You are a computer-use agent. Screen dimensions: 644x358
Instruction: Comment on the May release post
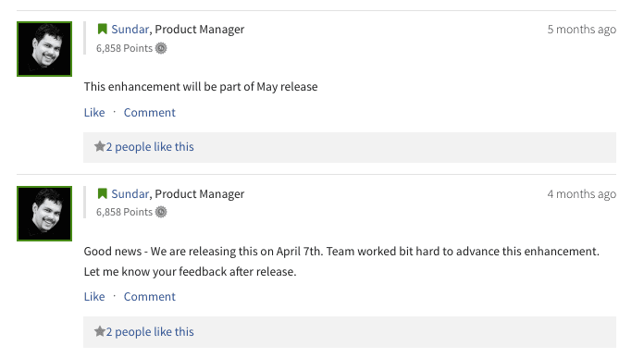point(150,113)
